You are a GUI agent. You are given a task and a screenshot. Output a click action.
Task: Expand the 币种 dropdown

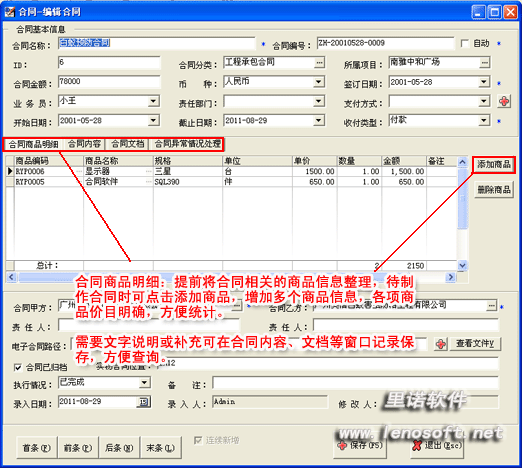(319, 82)
